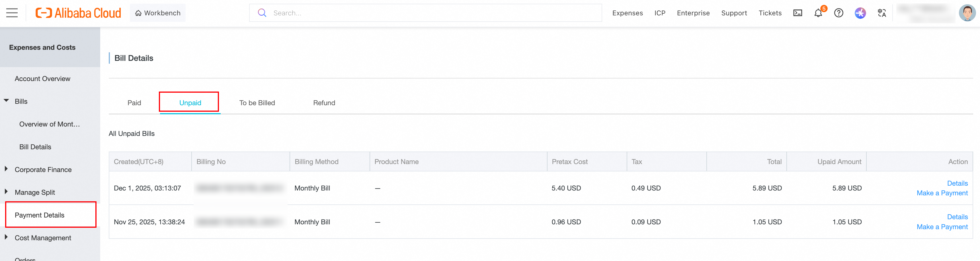
Task: Open the notifications bell icon
Action: [818, 13]
